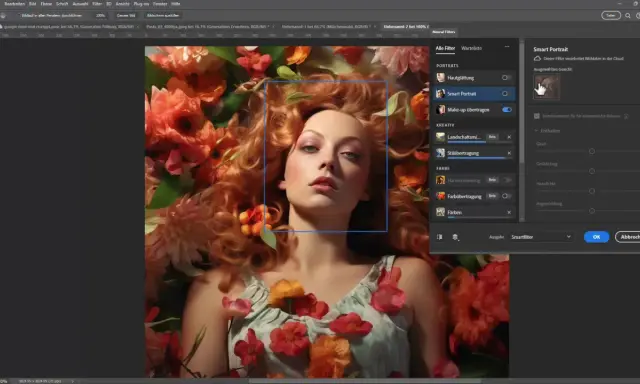The image size is (640, 384).
Task: Click the Abbrechen button
Action: coord(628,237)
